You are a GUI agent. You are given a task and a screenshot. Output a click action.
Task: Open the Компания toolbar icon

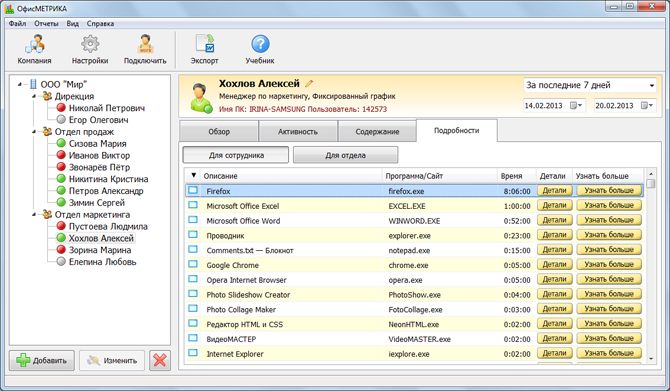point(35,44)
